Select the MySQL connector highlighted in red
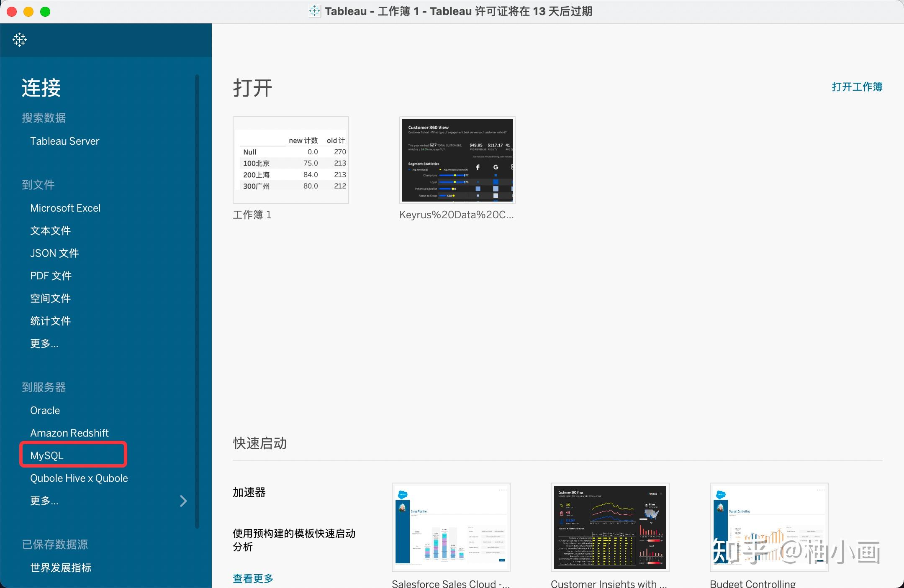This screenshot has width=904, height=588. coord(47,455)
